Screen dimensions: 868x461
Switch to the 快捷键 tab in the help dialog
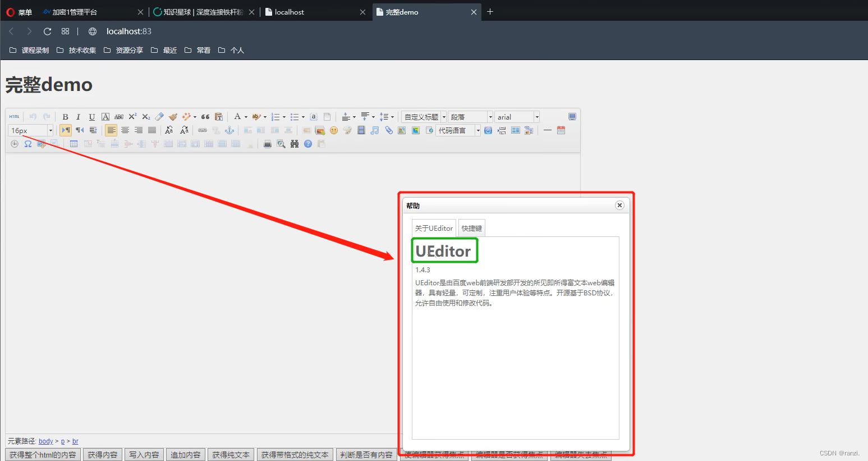471,227
